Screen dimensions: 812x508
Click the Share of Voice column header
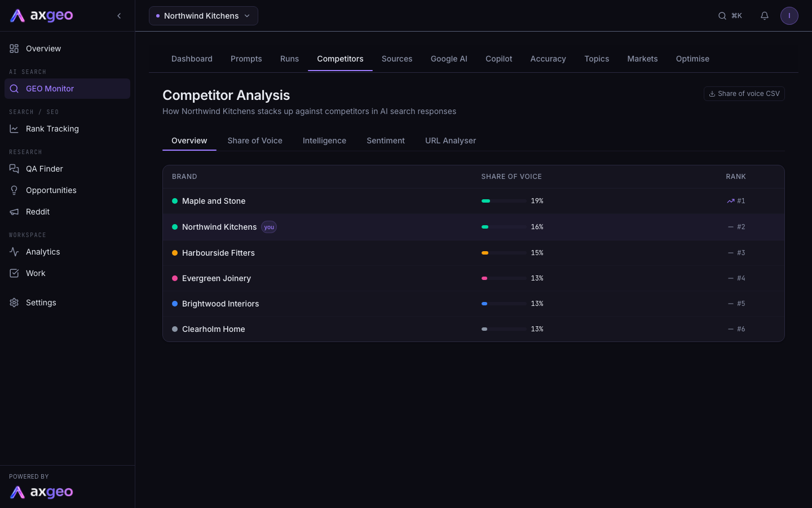point(511,177)
